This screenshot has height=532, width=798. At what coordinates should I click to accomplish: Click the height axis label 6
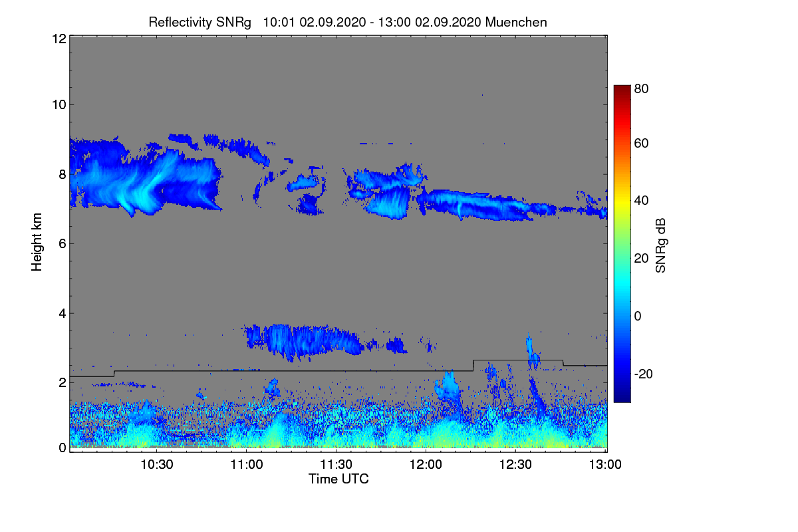click(x=63, y=243)
